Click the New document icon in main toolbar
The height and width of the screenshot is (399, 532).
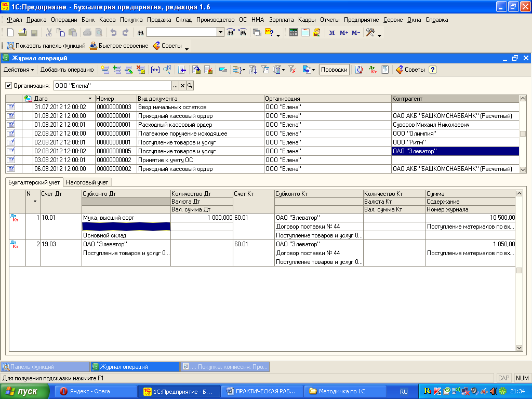point(10,33)
